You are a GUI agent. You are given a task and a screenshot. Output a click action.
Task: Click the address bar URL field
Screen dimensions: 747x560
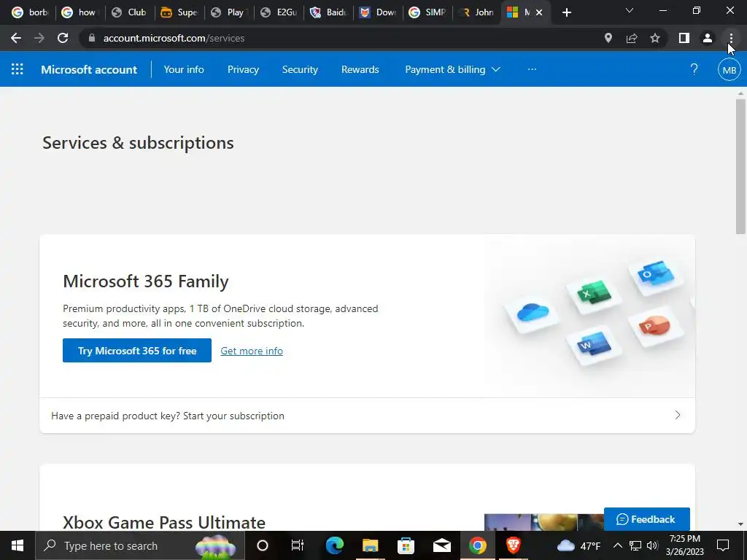tap(343, 38)
